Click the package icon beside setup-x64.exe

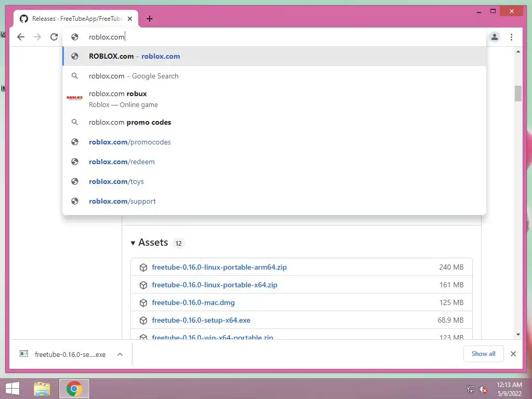pos(143,320)
